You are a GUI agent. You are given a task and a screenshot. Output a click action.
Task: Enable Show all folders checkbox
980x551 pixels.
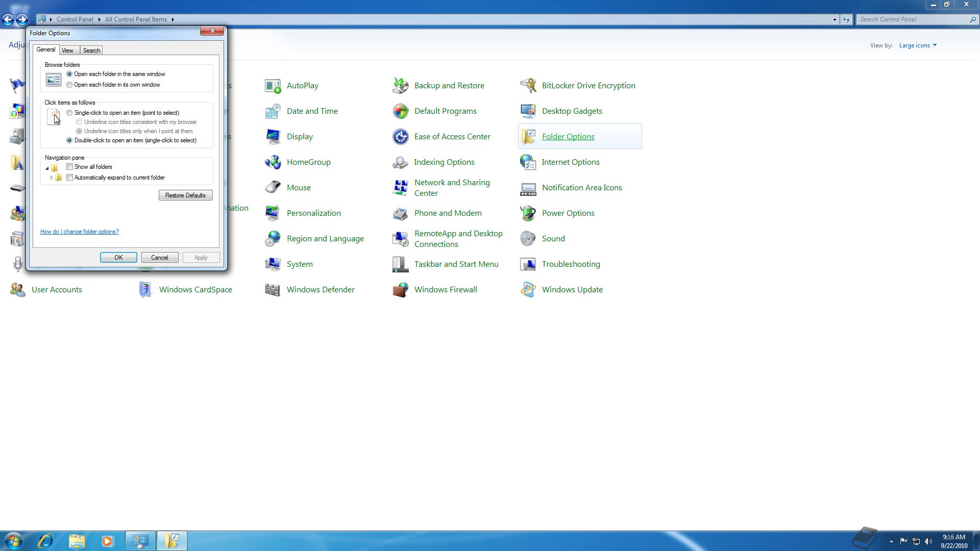(70, 167)
